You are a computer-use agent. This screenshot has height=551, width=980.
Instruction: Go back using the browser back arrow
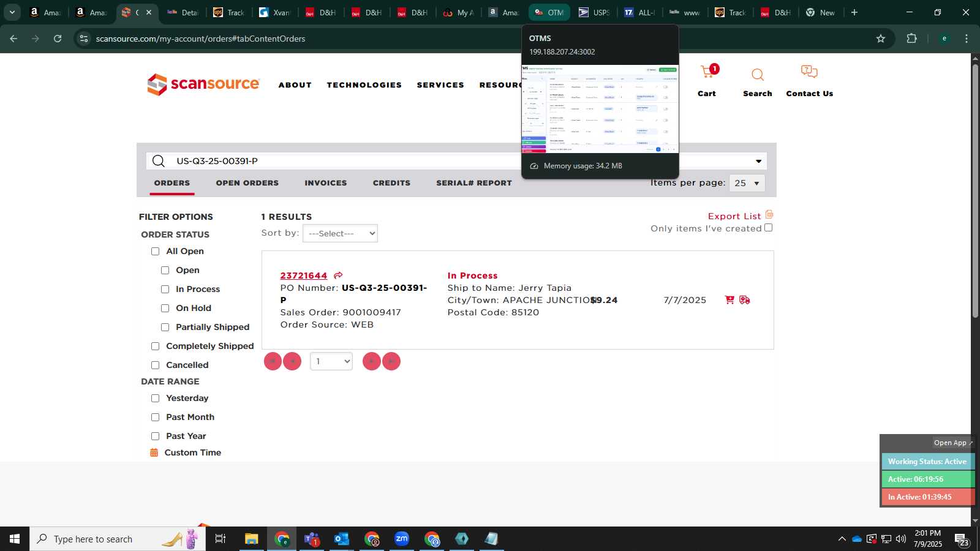click(13, 39)
